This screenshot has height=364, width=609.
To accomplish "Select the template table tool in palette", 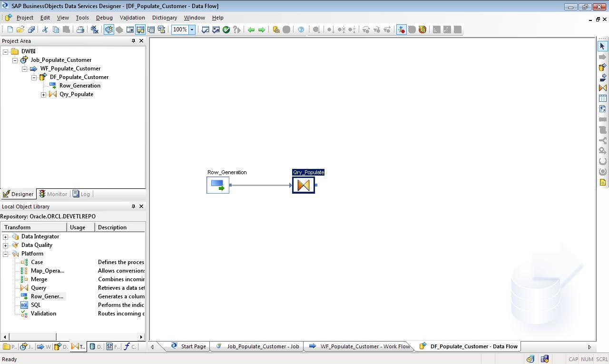I will tap(602, 98).
